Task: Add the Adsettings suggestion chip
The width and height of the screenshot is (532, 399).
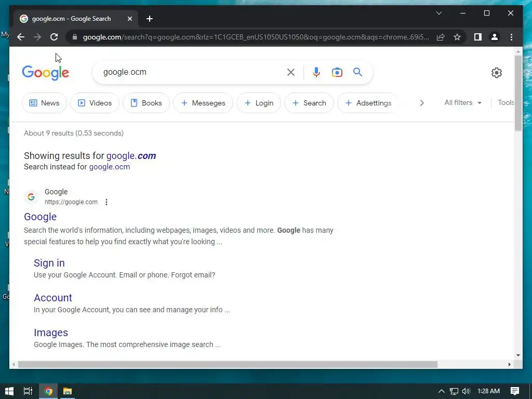Action: pos(368,103)
